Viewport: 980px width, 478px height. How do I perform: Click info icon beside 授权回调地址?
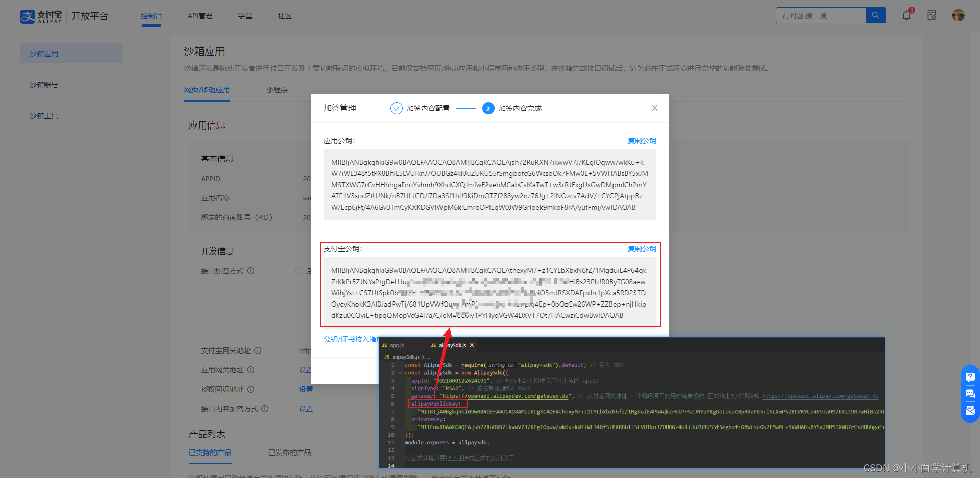click(251, 389)
